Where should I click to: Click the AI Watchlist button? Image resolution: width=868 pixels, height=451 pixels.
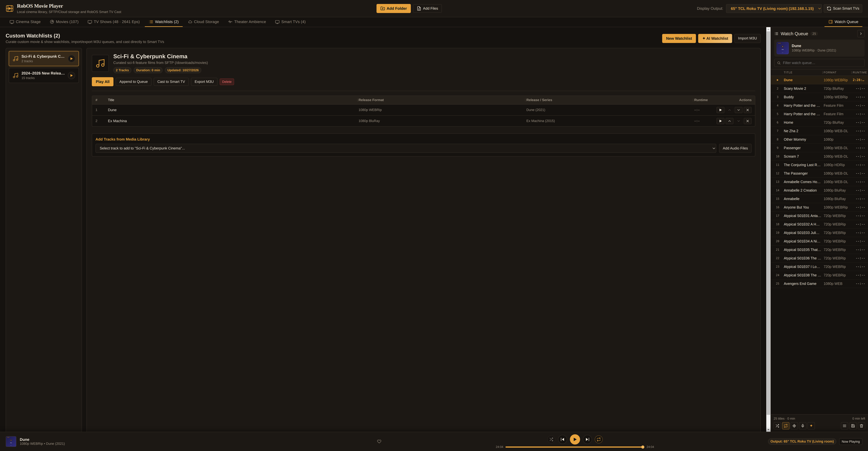715,38
